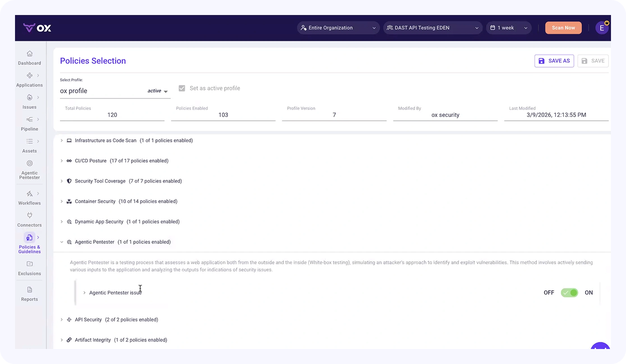Go to Reports in the sidebar
This screenshot has width=626, height=364.
click(x=30, y=299)
